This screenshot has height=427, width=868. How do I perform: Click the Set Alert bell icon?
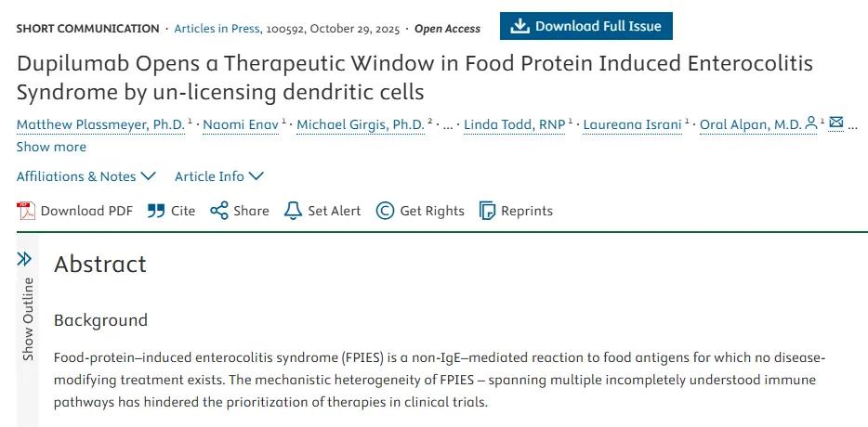[293, 211]
